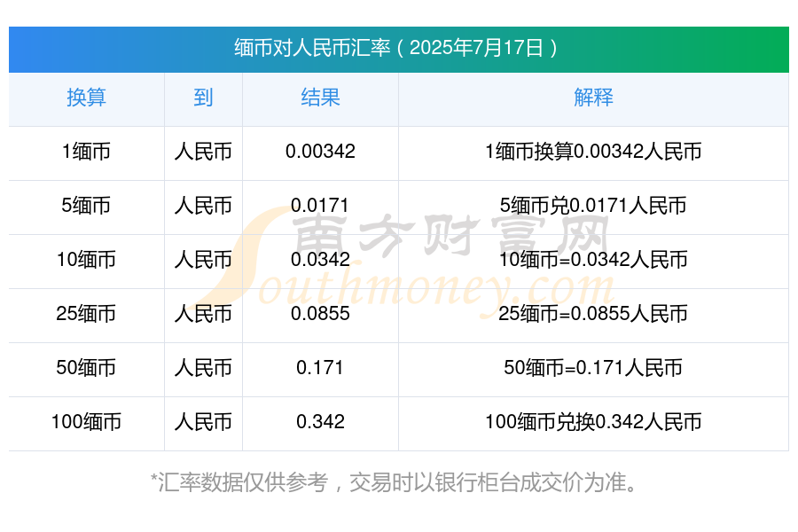Screen dimensions: 798x532
Task: Click 人民币 in the 10缅币 row
Action: (203, 260)
